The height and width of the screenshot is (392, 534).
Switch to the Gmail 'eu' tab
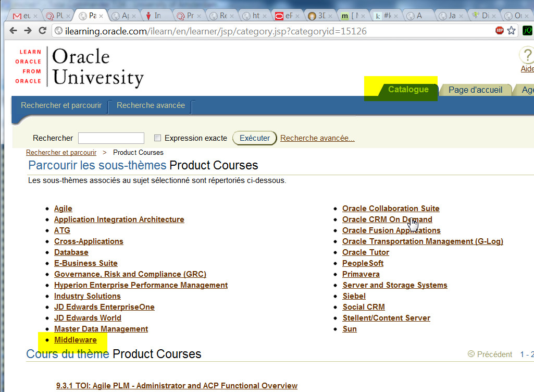tap(24, 16)
